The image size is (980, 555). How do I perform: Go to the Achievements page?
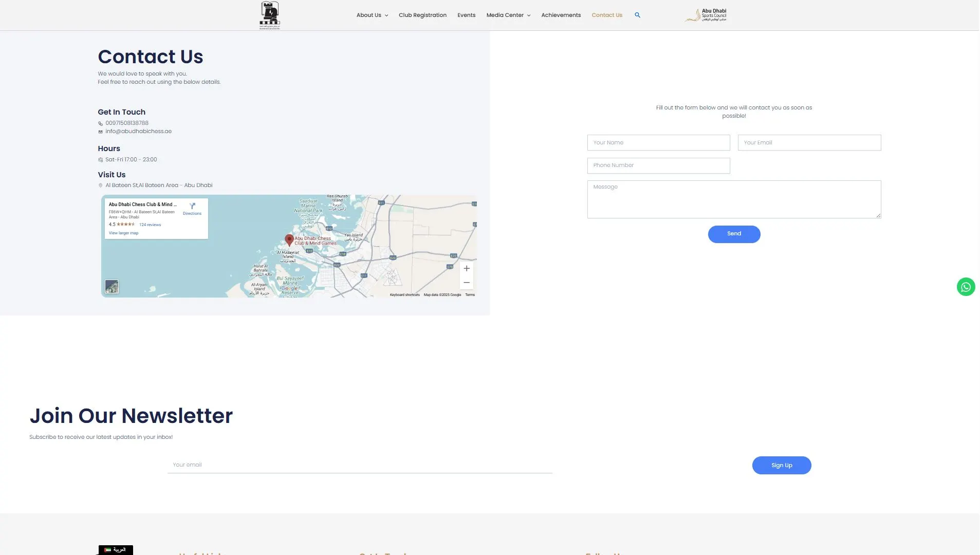(561, 15)
